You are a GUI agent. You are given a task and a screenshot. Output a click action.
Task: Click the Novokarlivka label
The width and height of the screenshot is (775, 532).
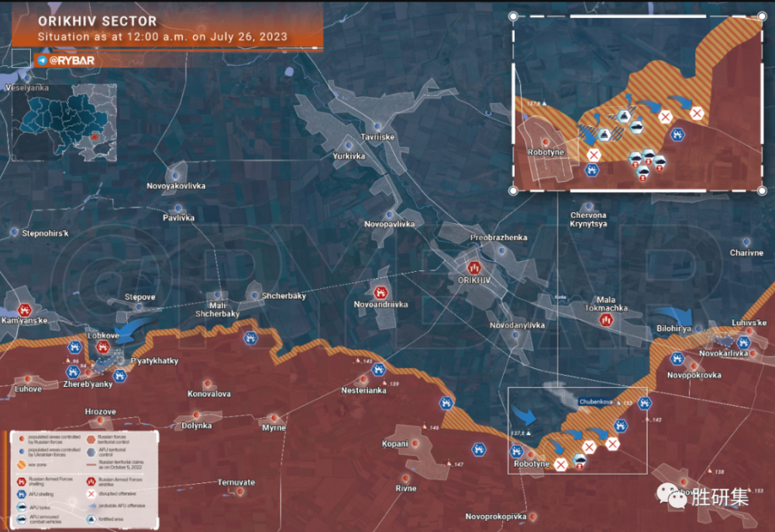tap(724, 353)
